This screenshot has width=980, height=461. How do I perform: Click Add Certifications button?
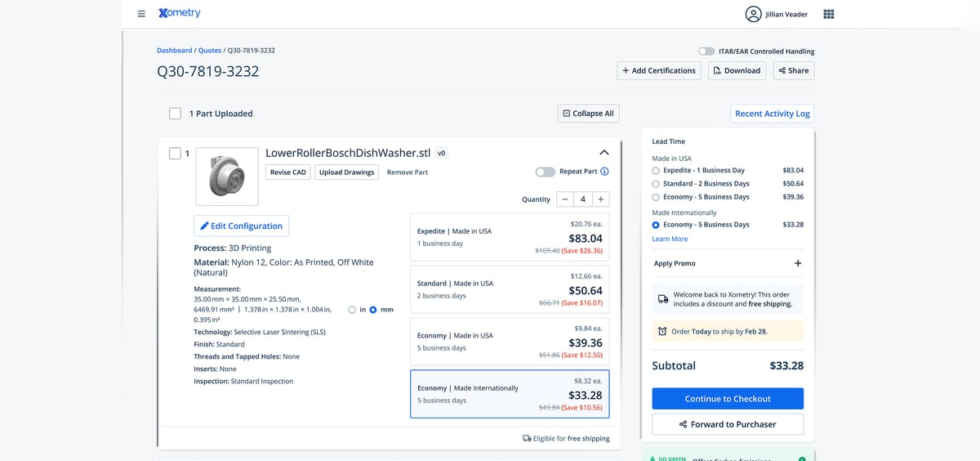[658, 70]
